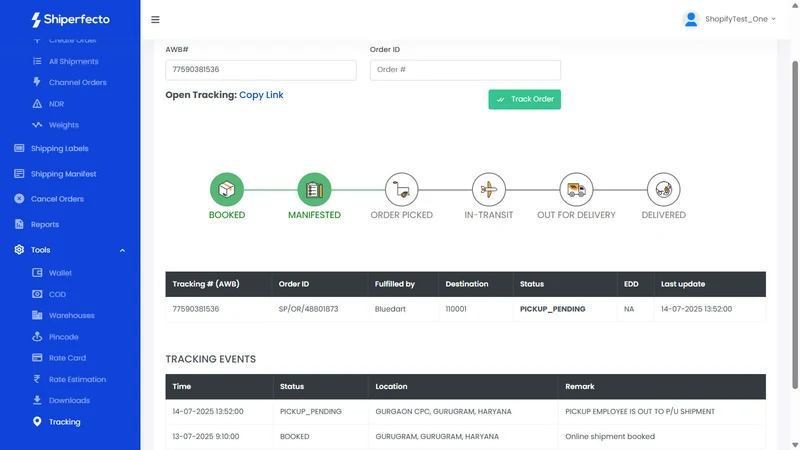Click the Shipping Manifest icon

(x=19, y=173)
